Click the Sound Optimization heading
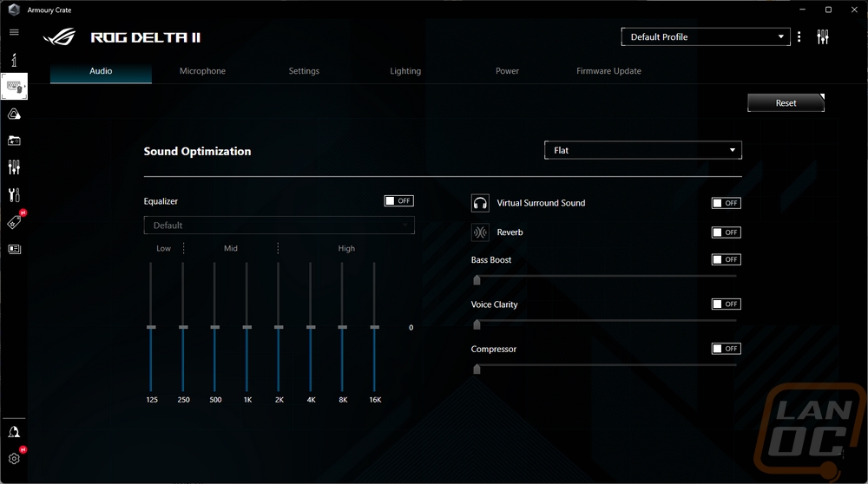Image resolution: width=868 pixels, height=484 pixels. [x=197, y=152]
